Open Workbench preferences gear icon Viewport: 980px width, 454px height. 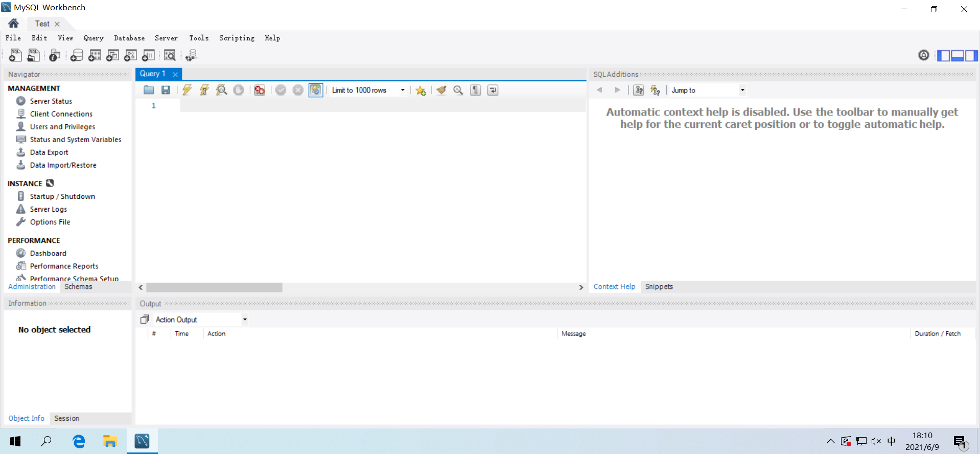click(x=924, y=55)
